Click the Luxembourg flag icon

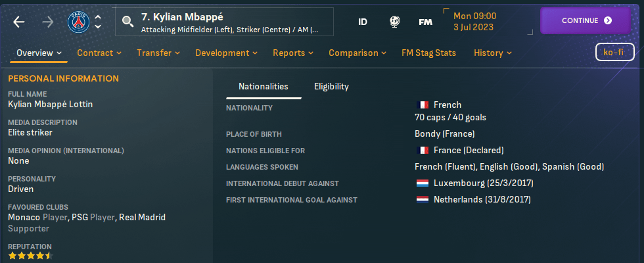[x=423, y=183]
